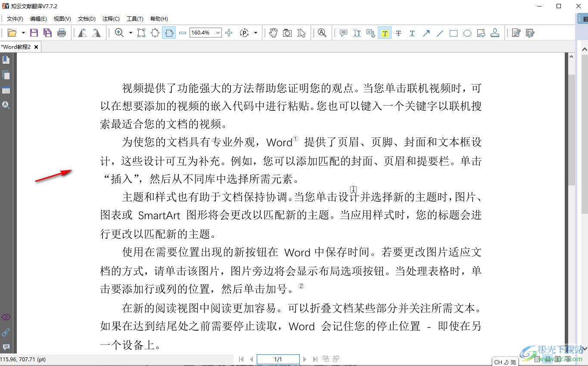Open the 160.4% zoom level combo box
588x366 pixels.
coord(205,33)
